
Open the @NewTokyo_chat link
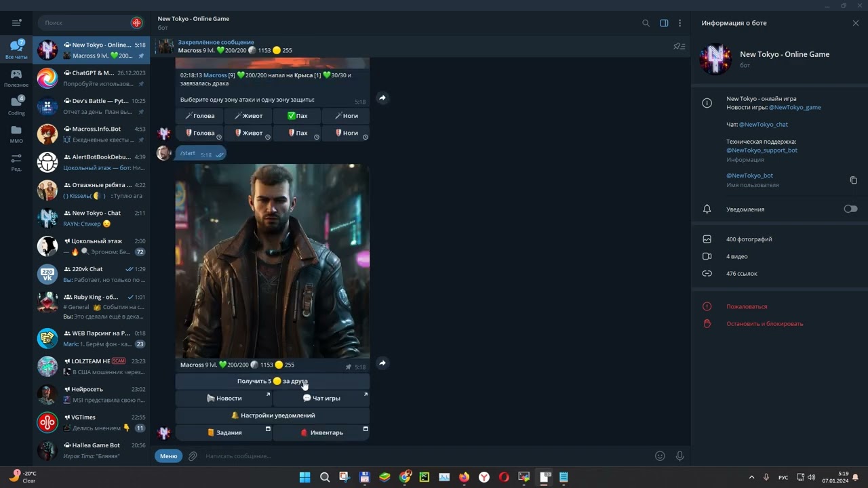click(x=764, y=125)
